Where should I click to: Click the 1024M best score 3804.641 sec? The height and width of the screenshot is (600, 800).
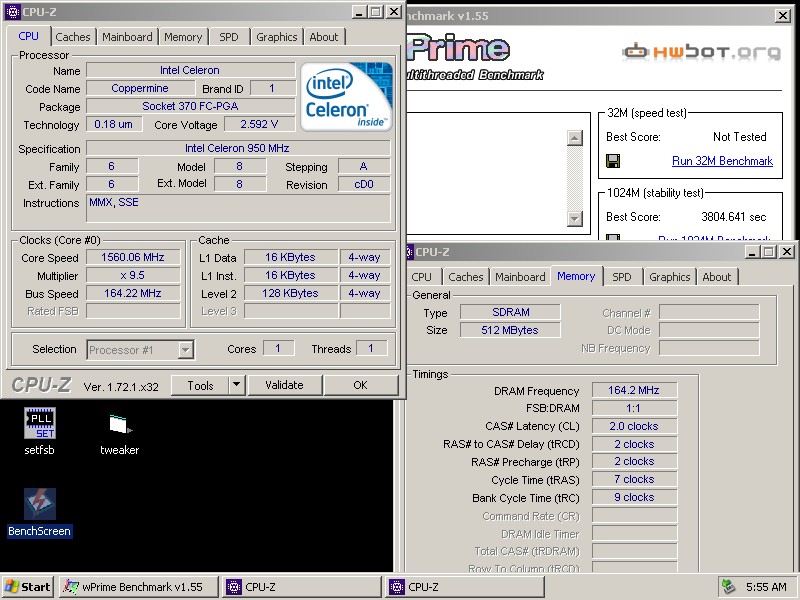point(733,217)
